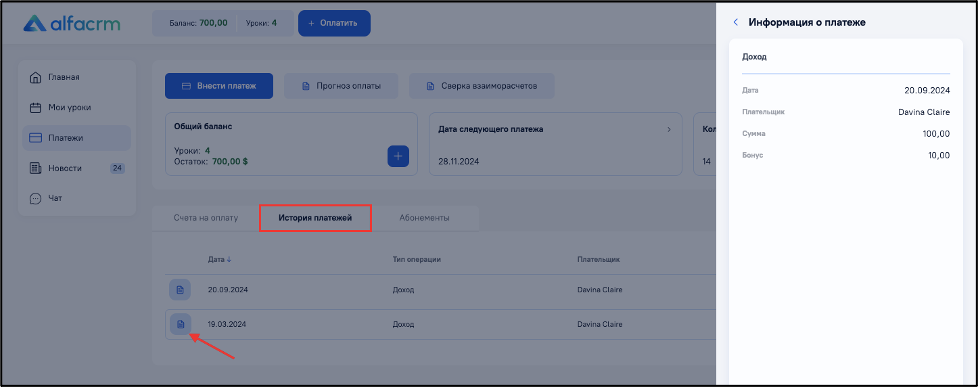Open details icon for the 19.03.2024 payment

tap(180, 325)
